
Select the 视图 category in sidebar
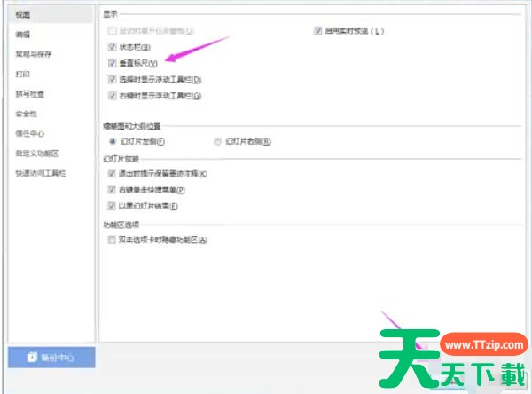(51, 14)
